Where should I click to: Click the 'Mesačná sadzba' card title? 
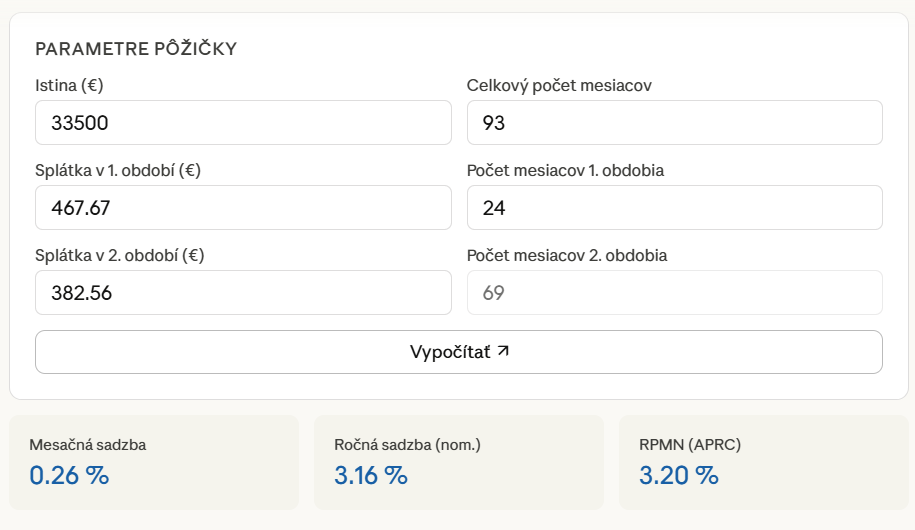[88, 445]
